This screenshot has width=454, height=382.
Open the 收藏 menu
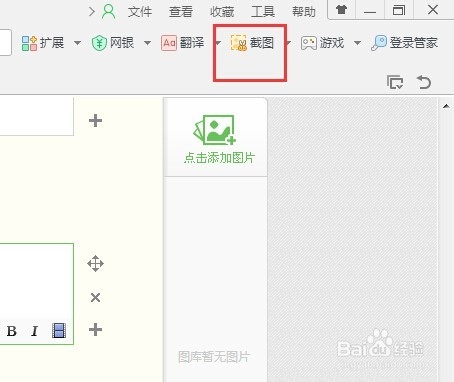[222, 12]
